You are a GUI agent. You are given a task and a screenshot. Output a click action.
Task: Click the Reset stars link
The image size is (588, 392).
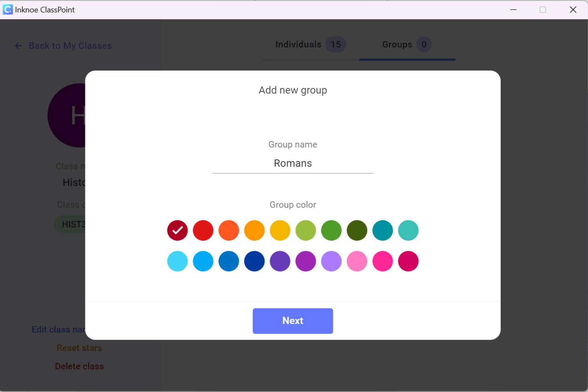tap(79, 348)
